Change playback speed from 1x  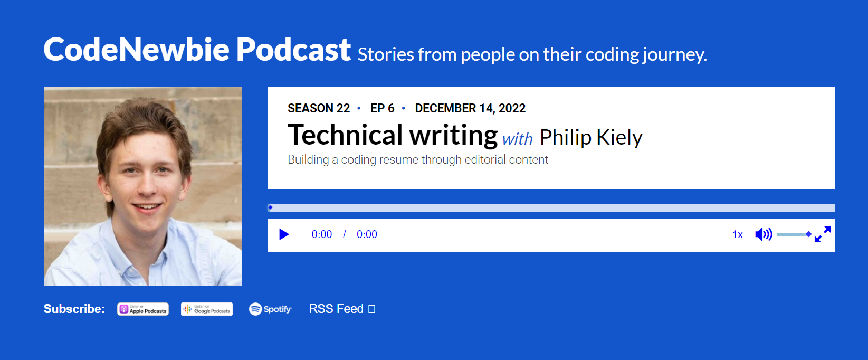(x=738, y=234)
